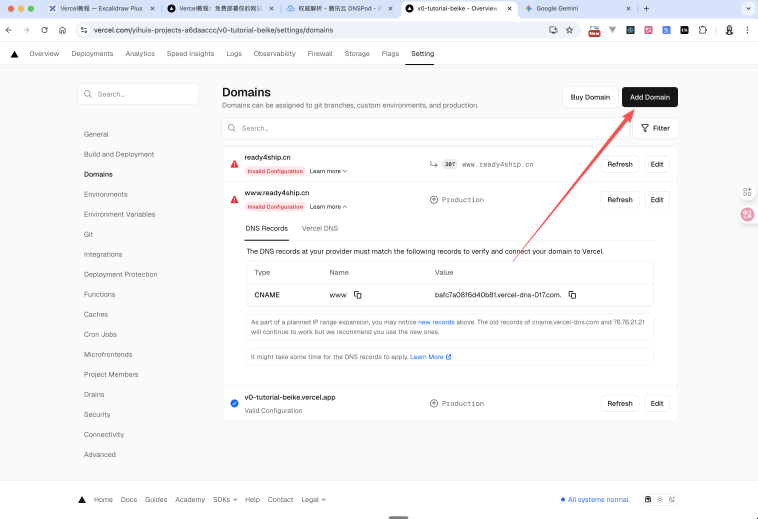Click the Vercel logo in the footer

tap(82, 499)
